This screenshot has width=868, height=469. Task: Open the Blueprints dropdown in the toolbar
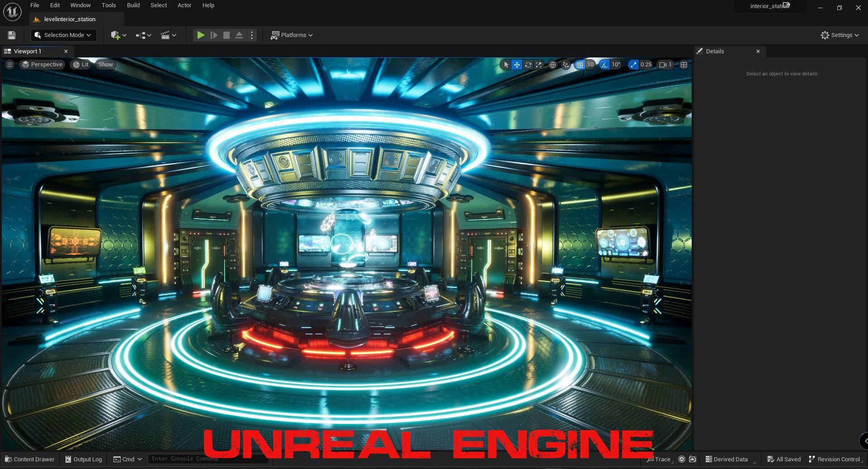(x=143, y=35)
